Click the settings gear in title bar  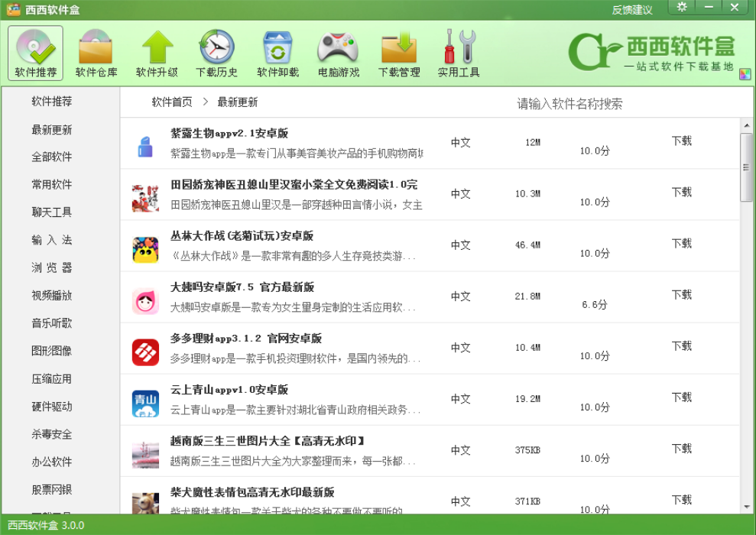click(x=682, y=7)
